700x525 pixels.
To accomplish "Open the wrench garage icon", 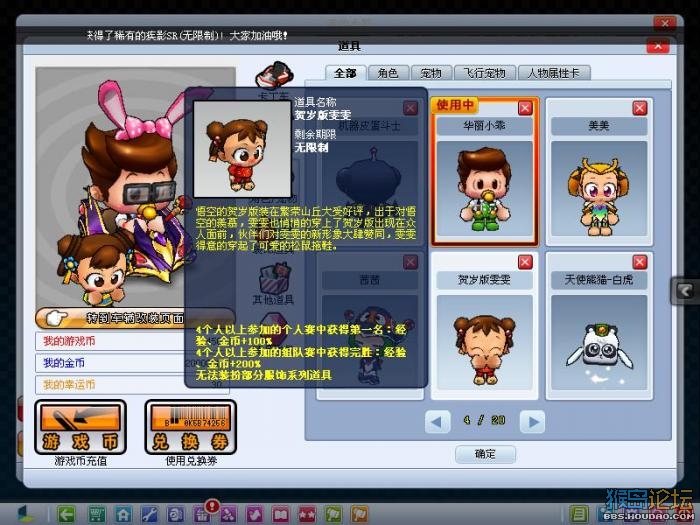I will point(150,515).
